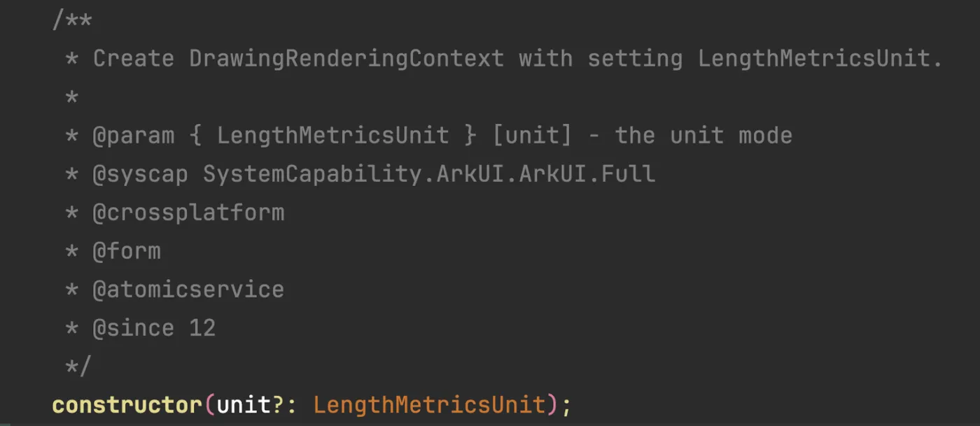Click LengthMetricsUnit inside the @param braces
980x426 pixels.
(332, 136)
